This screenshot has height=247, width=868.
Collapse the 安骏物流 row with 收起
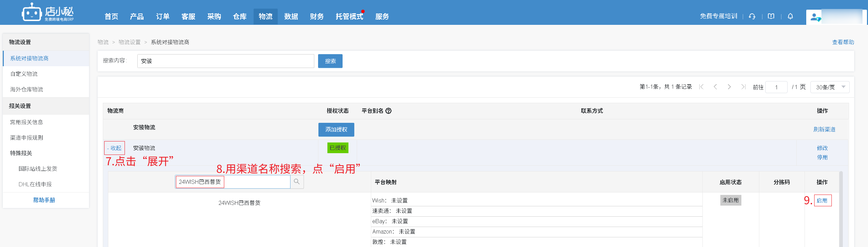click(x=115, y=148)
